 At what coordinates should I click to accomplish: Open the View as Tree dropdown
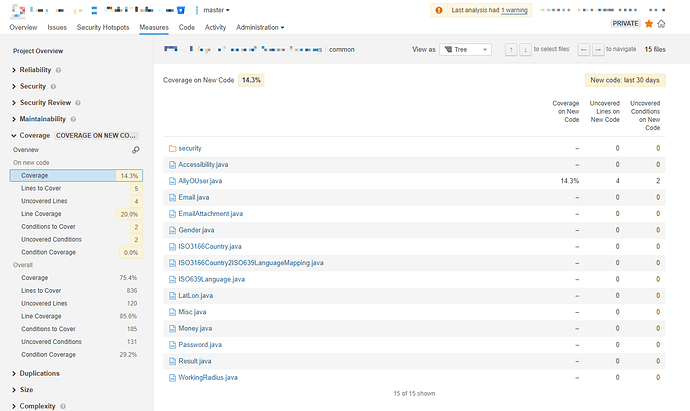pyautogui.click(x=468, y=48)
